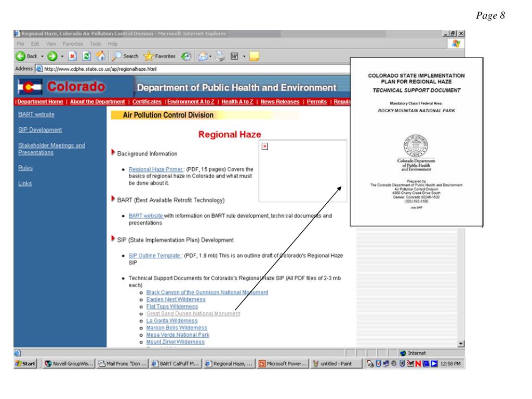The width and height of the screenshot is (532, 399).
Task: Open Certificates nav link
Action: pyautogui.click(x=147, y=102)
